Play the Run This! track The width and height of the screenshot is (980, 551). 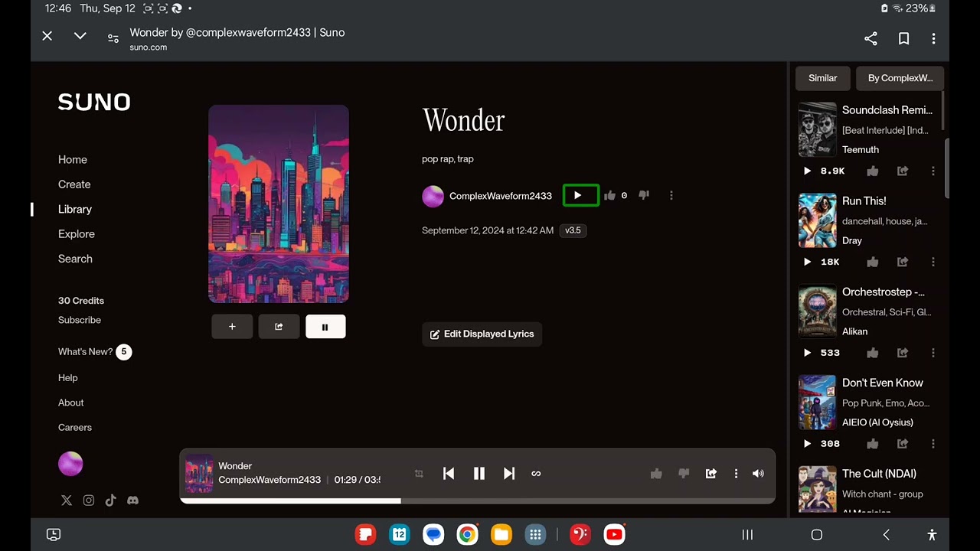click(x=807, y=262)
